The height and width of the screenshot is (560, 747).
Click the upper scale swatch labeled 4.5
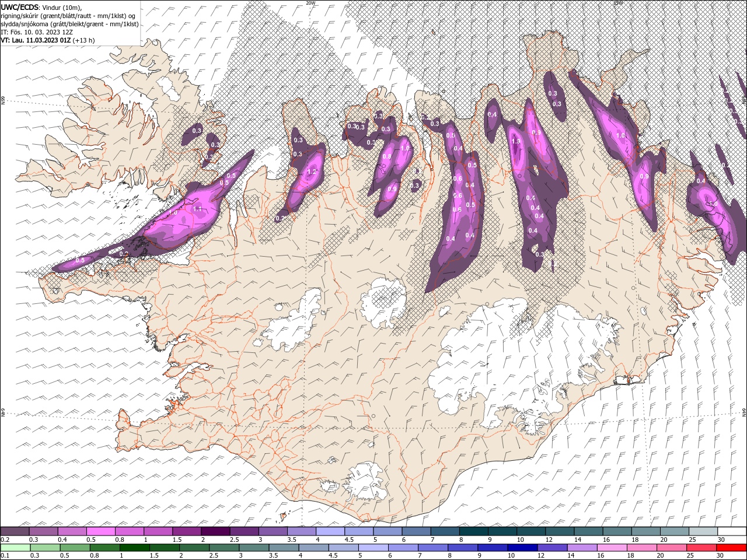coord(358,531)
